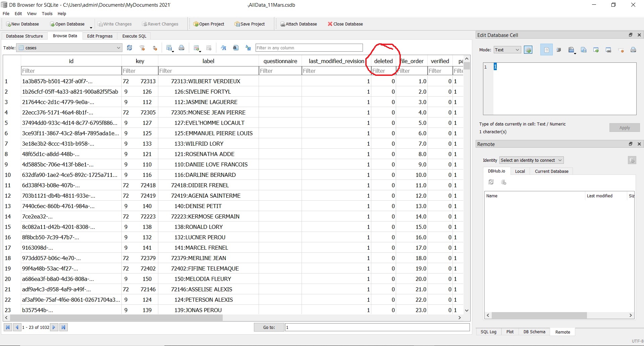Click upload database icon beside Identity
The image size is (644, 346).
coord(632,160)
